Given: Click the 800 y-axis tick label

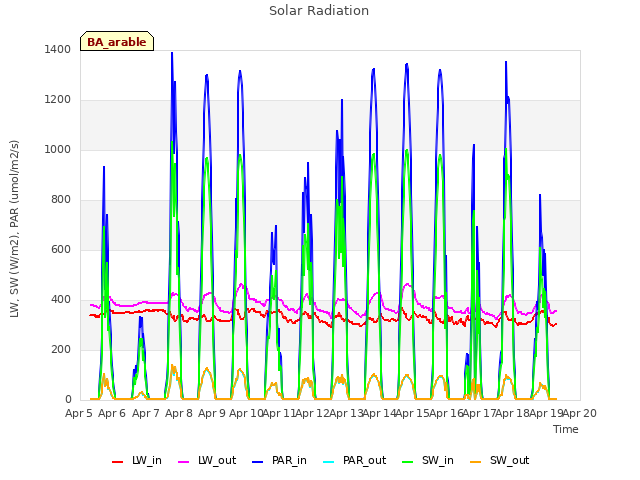Looking at the screenshot, I should point(61,200).
